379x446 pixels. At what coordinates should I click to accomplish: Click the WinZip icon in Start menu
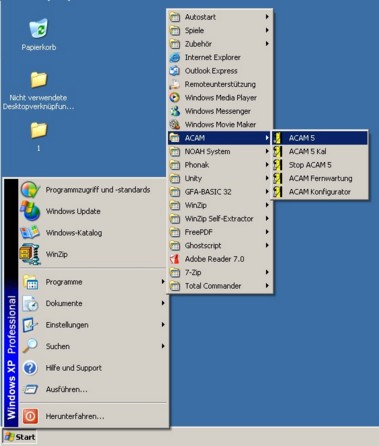coord(30,254)
